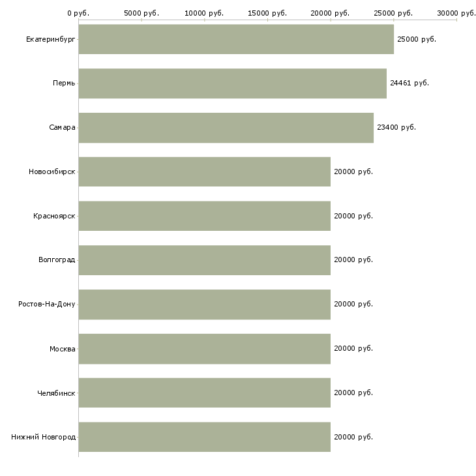Click the 10000 руб. axis tick label
476x476 pixels.
click(x=204, y=13)
